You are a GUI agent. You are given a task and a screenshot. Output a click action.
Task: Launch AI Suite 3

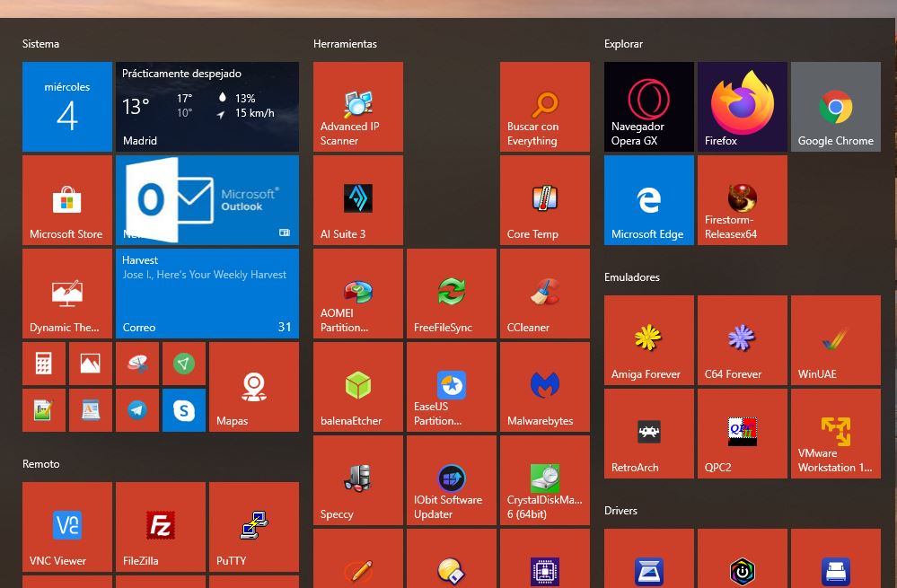coord(358,200)
